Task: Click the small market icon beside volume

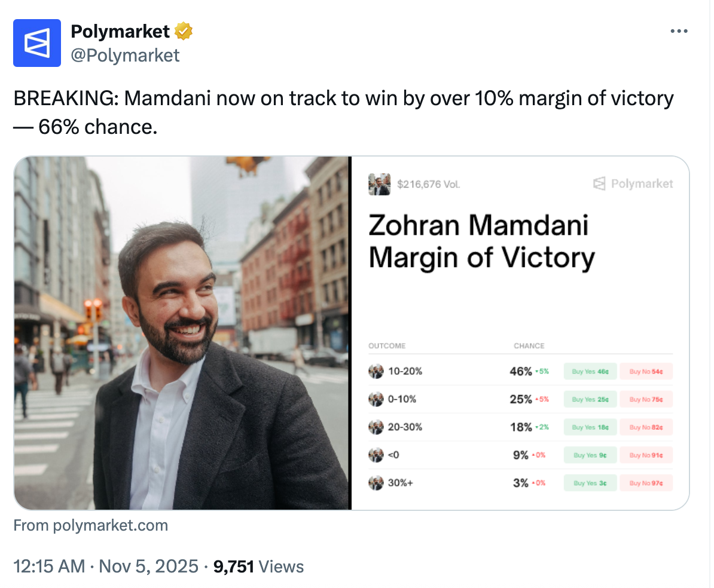Action: pyautogui.click(x=379, y=184)
